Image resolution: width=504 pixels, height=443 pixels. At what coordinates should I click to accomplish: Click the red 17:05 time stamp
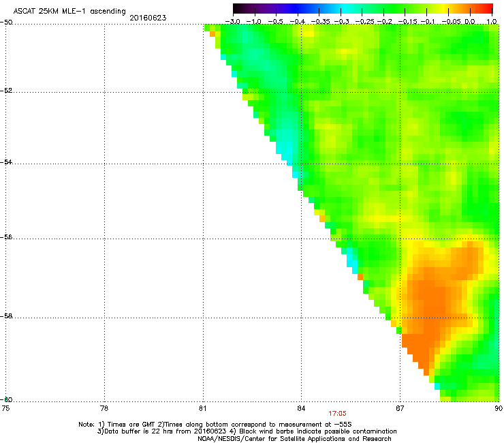337,414
